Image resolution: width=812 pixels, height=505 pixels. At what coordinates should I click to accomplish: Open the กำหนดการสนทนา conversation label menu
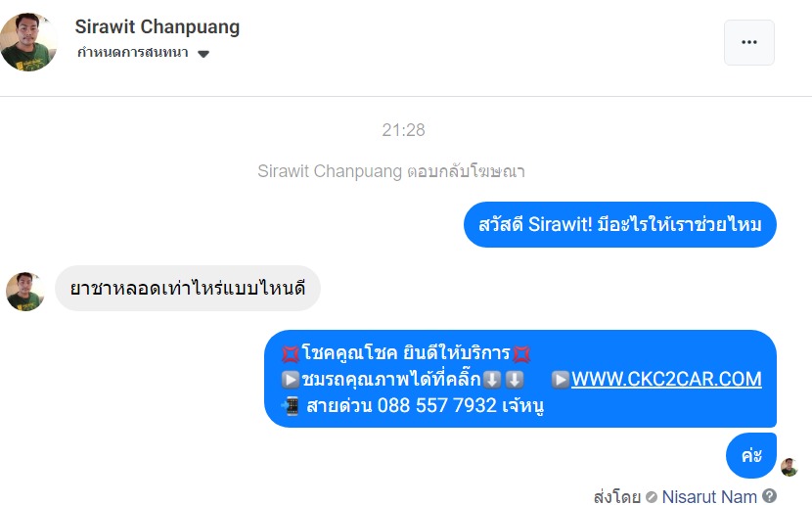click(x=133, y=52)
